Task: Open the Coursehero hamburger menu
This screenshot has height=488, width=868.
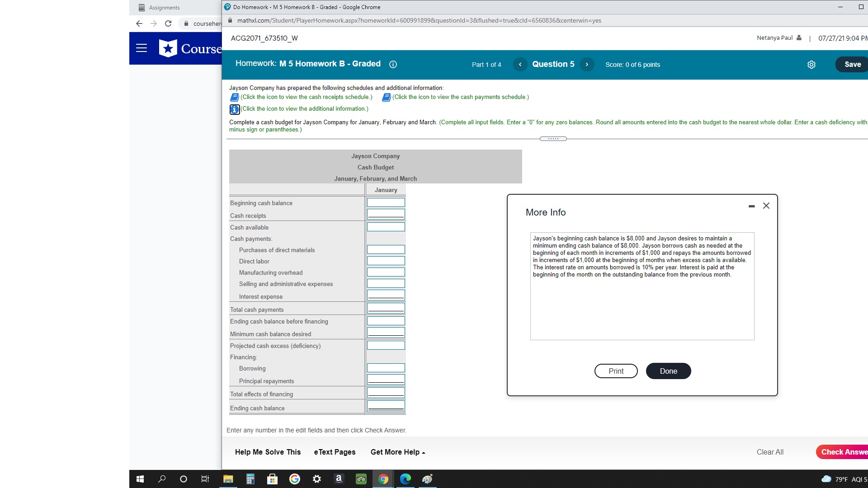Action: point(142,48)
